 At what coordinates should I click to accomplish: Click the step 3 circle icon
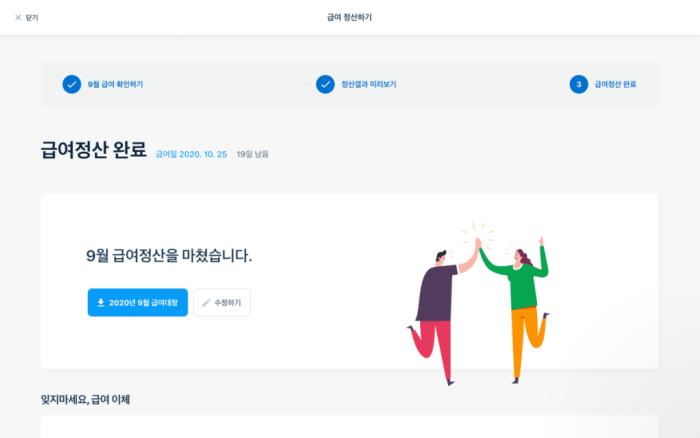pyautogui.click(x=579, y=84)
